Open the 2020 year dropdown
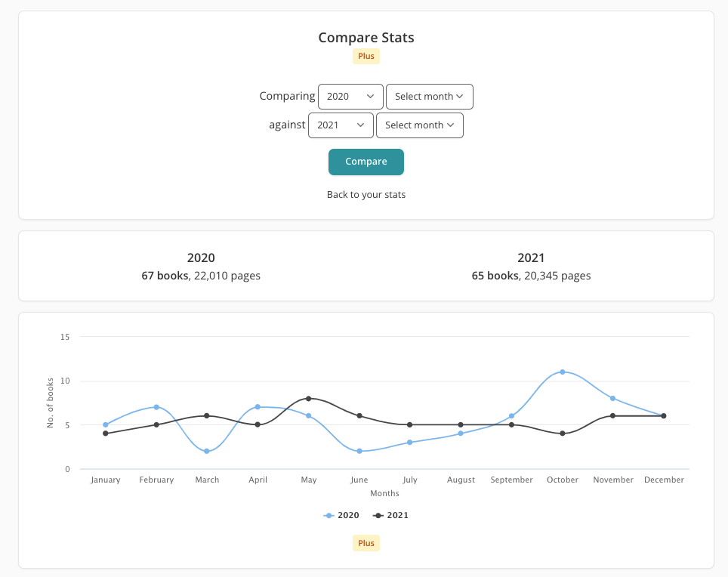 [x=350, y=97]
